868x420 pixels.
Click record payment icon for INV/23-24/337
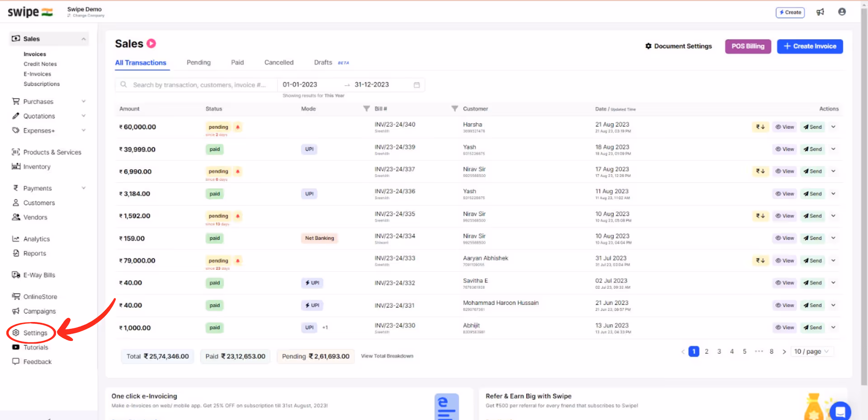click(x=760, y=171)
